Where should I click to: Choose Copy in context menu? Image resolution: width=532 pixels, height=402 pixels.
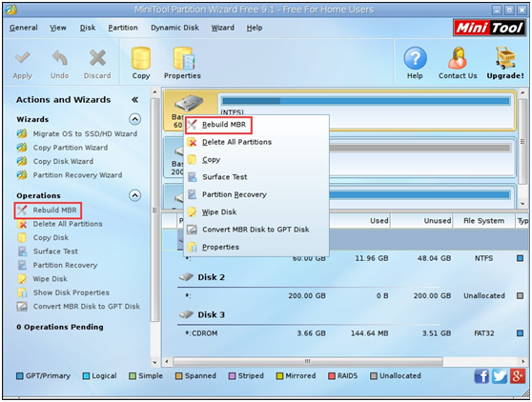256,160
